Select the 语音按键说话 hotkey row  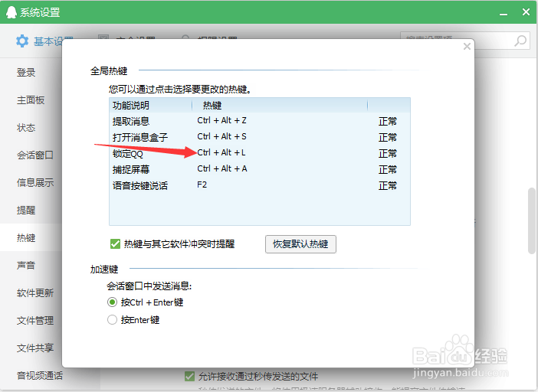pyautogui.click(x=259, y=185)
